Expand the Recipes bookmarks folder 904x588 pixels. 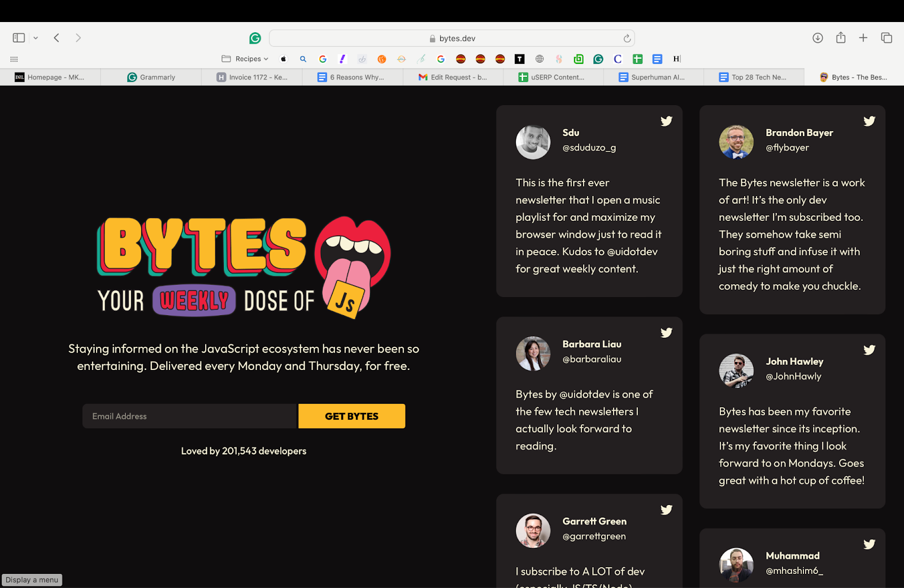click(245, 59)
